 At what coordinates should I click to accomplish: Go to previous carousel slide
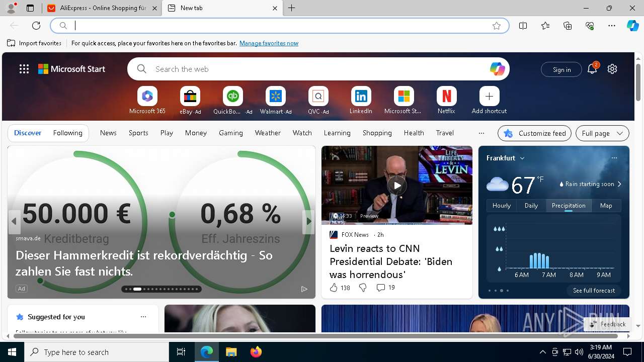[x=14, y=221]
